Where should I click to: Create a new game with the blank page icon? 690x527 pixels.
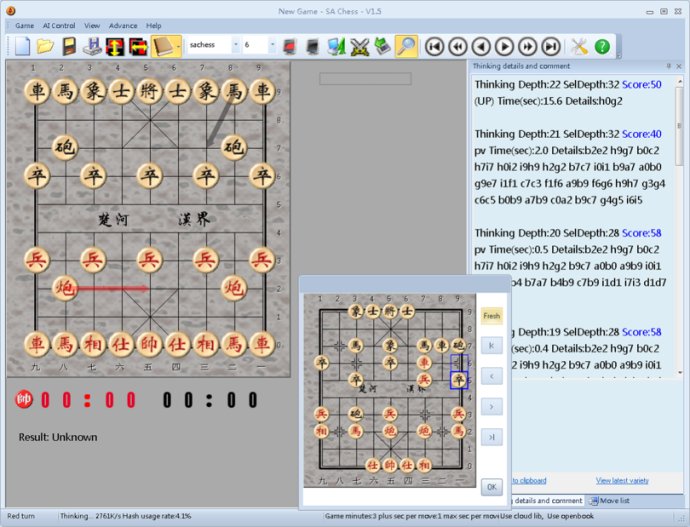click(x=22, y=46)
